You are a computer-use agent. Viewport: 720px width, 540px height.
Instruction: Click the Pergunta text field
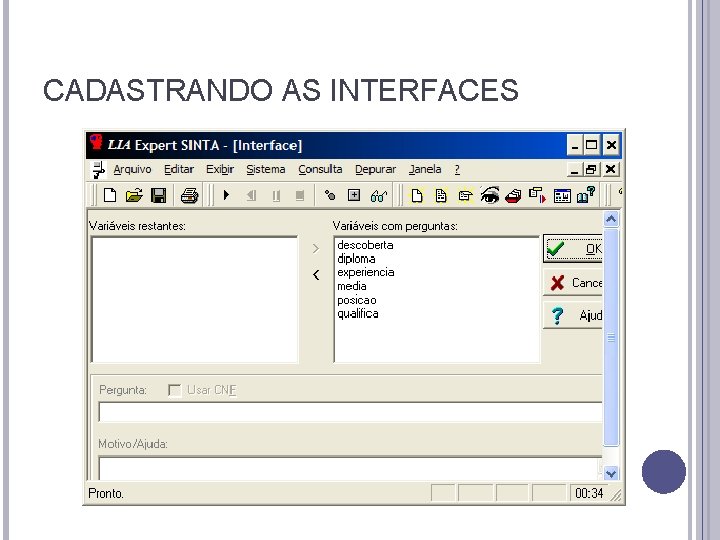350,412
